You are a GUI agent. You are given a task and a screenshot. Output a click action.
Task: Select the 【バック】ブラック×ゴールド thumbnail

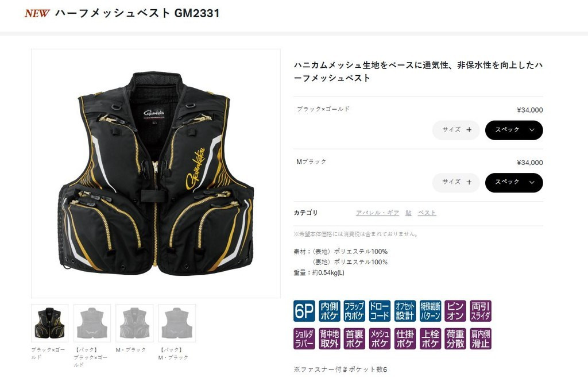click(x=92, y=323)
